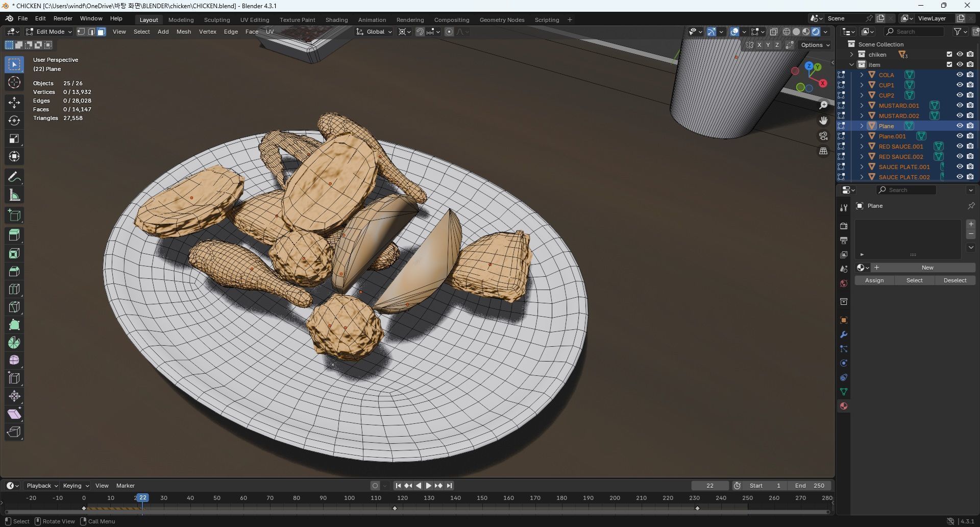Viewport: 980px width, 527px height.
Task: Open the Material properties tab
Action: tap(844, 406)
